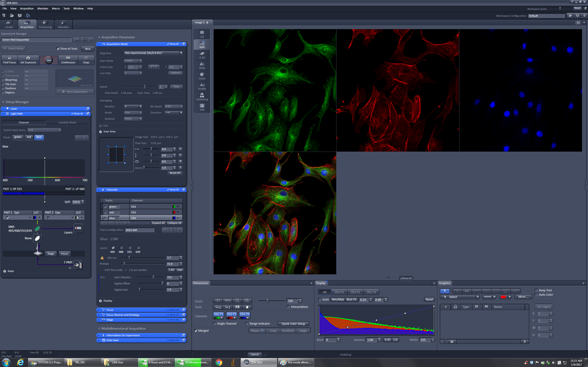Screen dimensions: 588x367
Task: Open the Averaging Number dropdown
Action: pyautogui.click(x=140, y=106)
